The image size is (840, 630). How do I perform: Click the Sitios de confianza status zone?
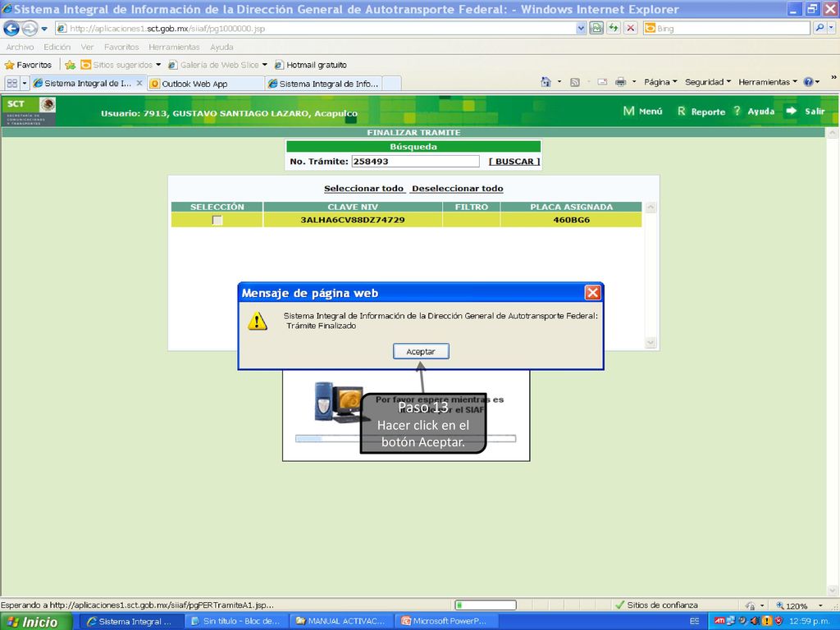(x=657, y=605)
